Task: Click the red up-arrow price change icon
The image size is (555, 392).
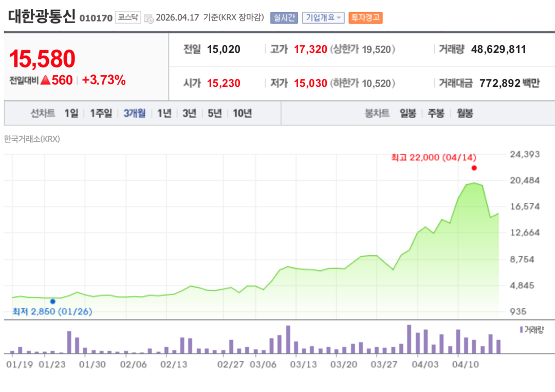Action: click(45, 80)
